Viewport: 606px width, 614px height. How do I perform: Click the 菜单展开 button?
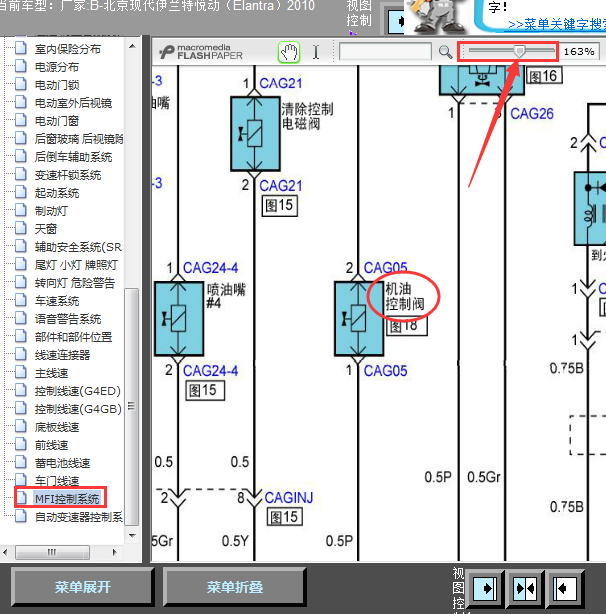[x=83, y=587]
